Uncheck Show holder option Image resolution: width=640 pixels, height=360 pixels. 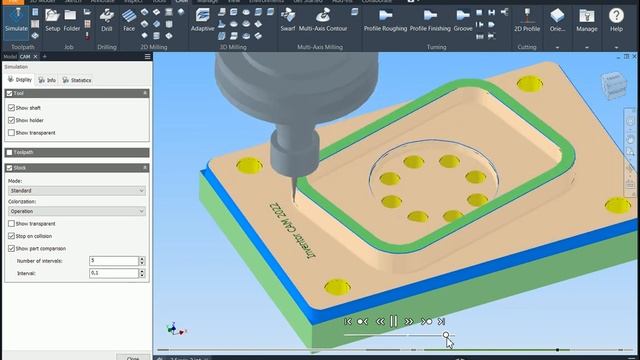11,120
